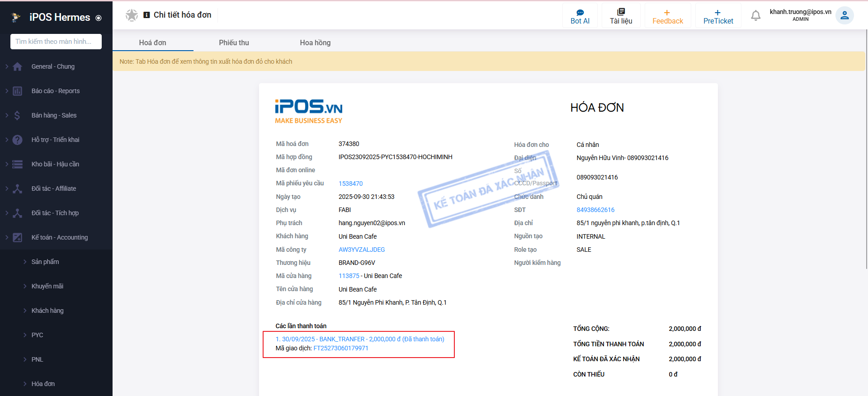Click the Kho bãi - Hậu cần storage icon
This screenshot has width=868, height=396.
click(x=17, y=164)
